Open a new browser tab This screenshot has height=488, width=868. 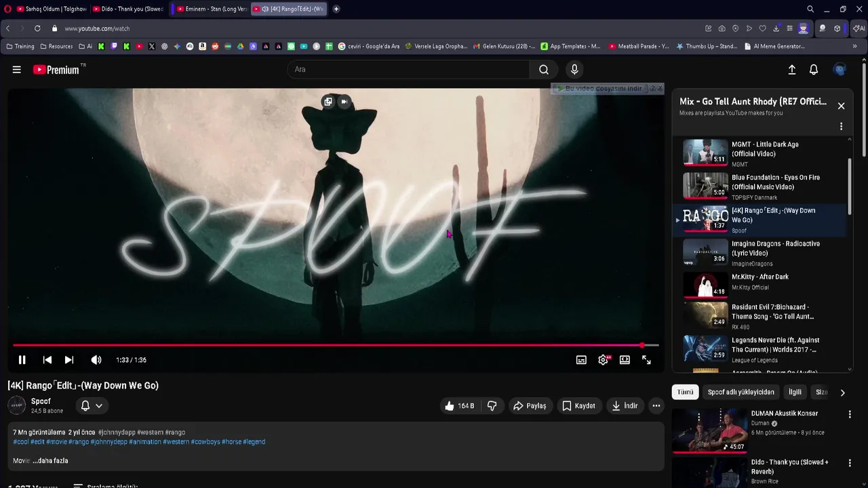click(x=336, y=9)
